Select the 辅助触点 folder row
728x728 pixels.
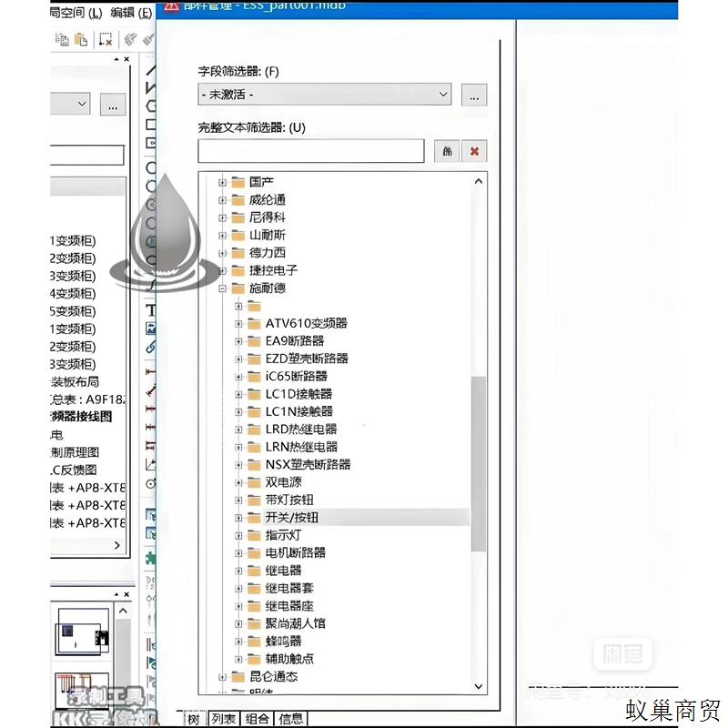[x=289, y=659]
